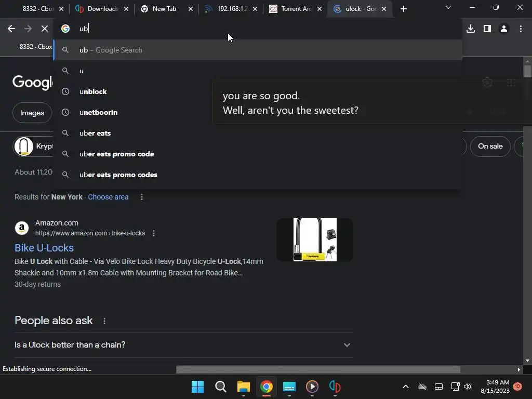Open the clock showing 3:49 AM
The height and width of the screenshot is (399, 532).
[495, 387]
